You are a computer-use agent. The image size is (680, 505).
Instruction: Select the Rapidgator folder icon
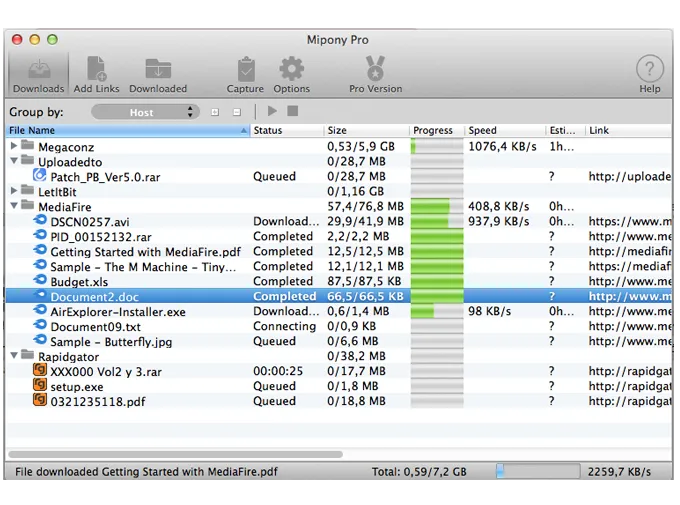point(27,354)
